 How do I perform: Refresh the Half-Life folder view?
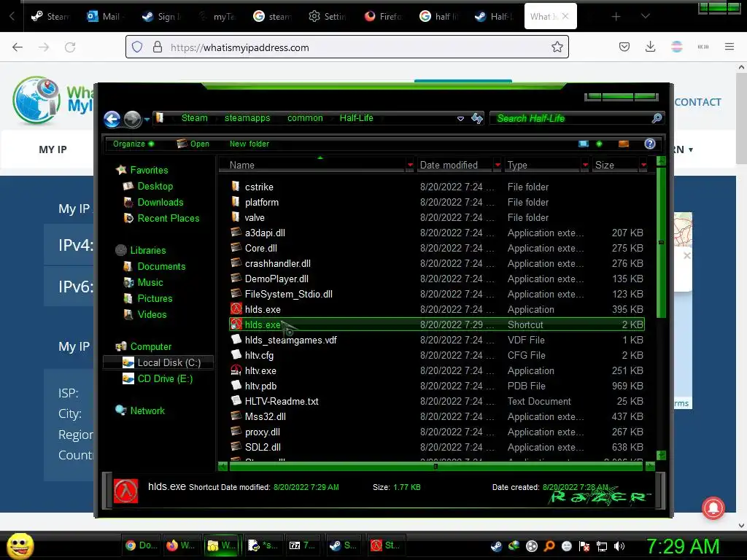pos(476,119)
